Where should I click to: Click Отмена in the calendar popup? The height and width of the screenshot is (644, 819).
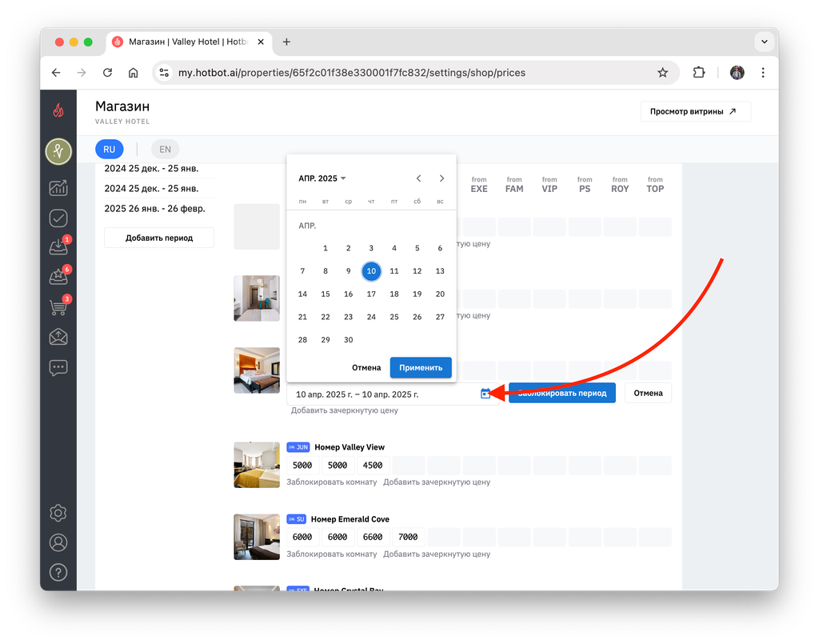click(x=366, y=368)
